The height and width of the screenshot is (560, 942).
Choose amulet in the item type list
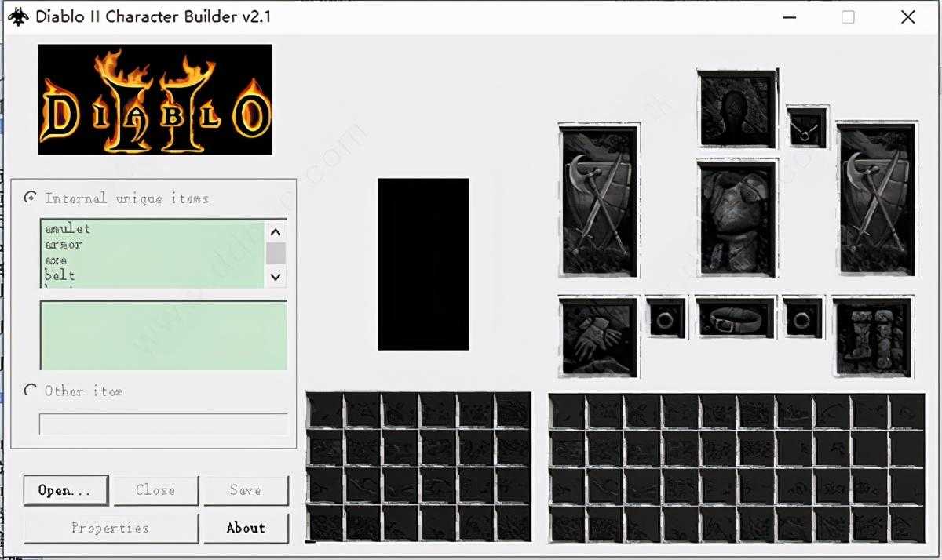pyautogui.click(x=68, y=228)
